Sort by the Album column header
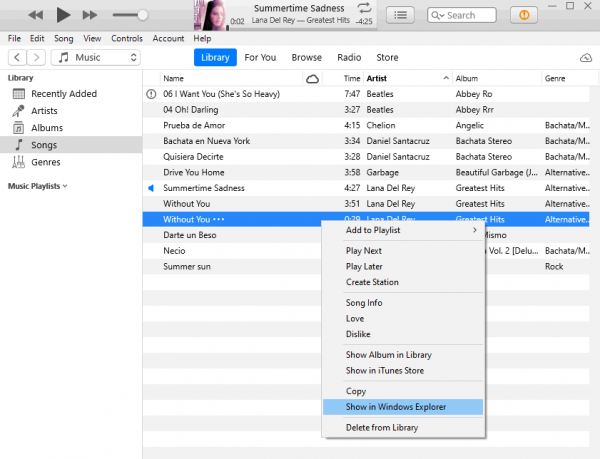Image resolution: width=600 pixels, height=459 pixels. point(497,78)
